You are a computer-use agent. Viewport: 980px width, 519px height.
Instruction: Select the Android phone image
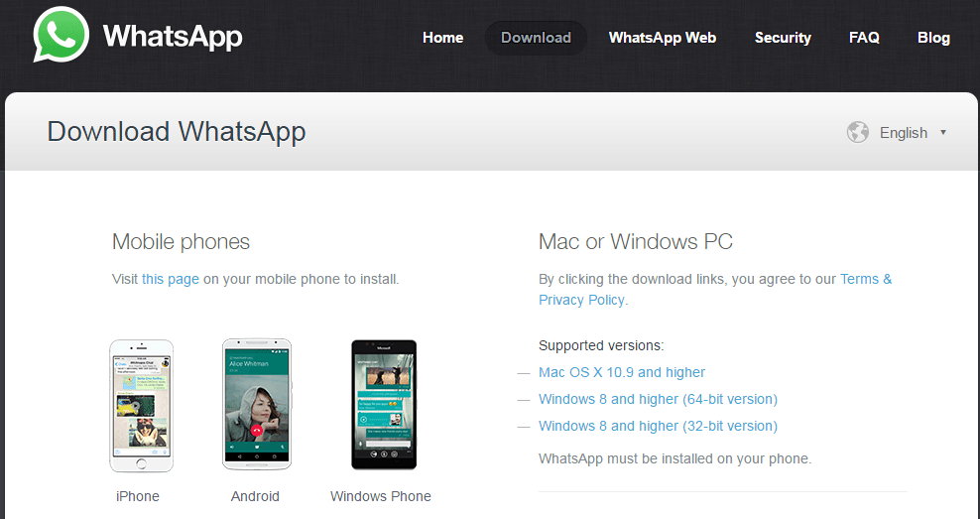pyautogui.click(x=257, y=405)
